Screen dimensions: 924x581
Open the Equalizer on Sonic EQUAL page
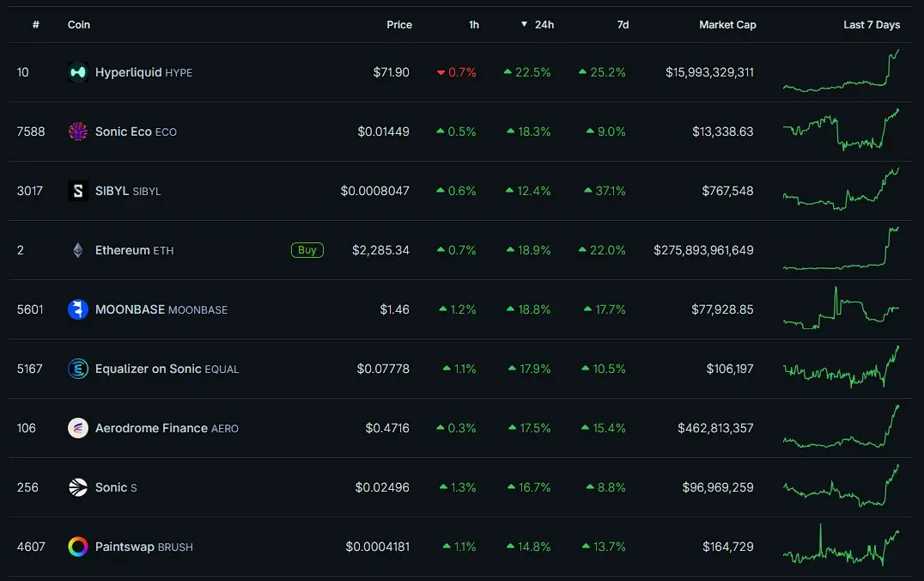pyautogui.click(x=167, y=369)
